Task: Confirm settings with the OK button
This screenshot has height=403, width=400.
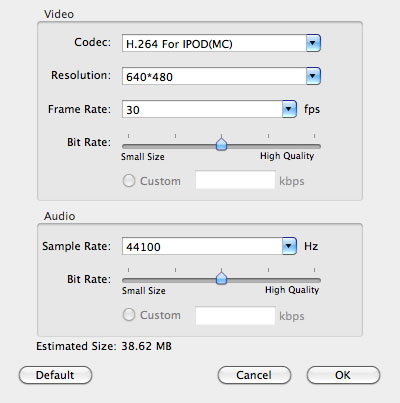Action: pos(343,375)
